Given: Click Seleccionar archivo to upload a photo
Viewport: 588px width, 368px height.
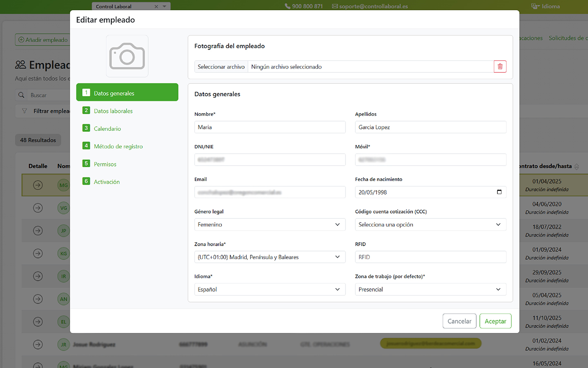Looking at the screenshot, I should 221,66.
